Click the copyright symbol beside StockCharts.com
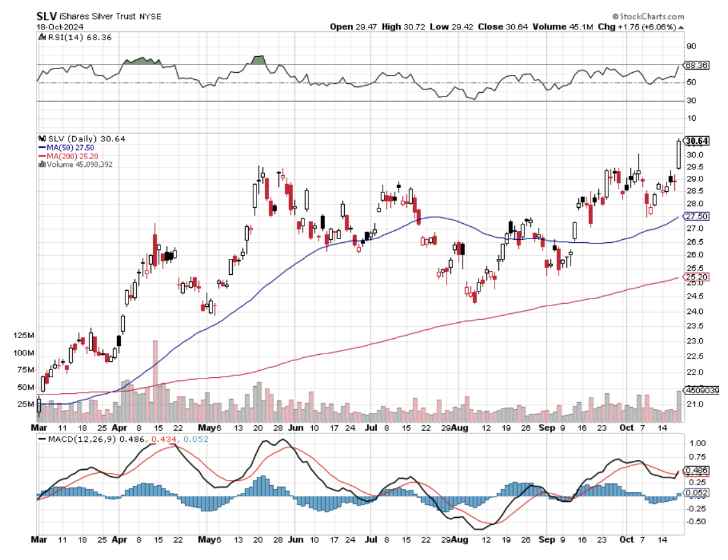 pyautogui.click(x=615, y=16)
